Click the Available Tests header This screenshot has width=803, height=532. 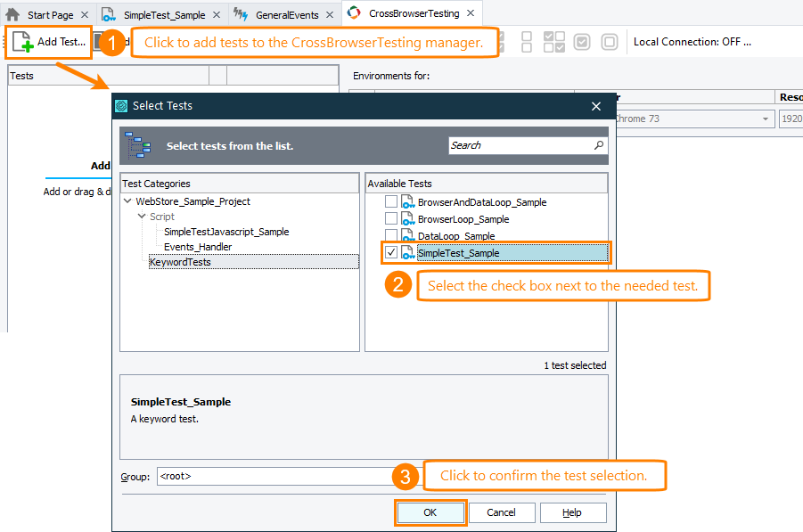487,184
